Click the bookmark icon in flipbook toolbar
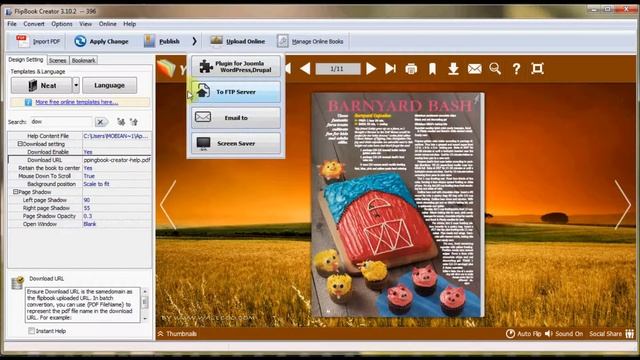Screen dimensions: 640x360 432,69
